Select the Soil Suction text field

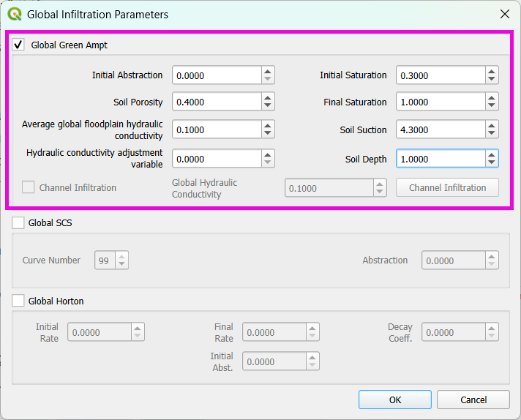[x=441, y=130]
